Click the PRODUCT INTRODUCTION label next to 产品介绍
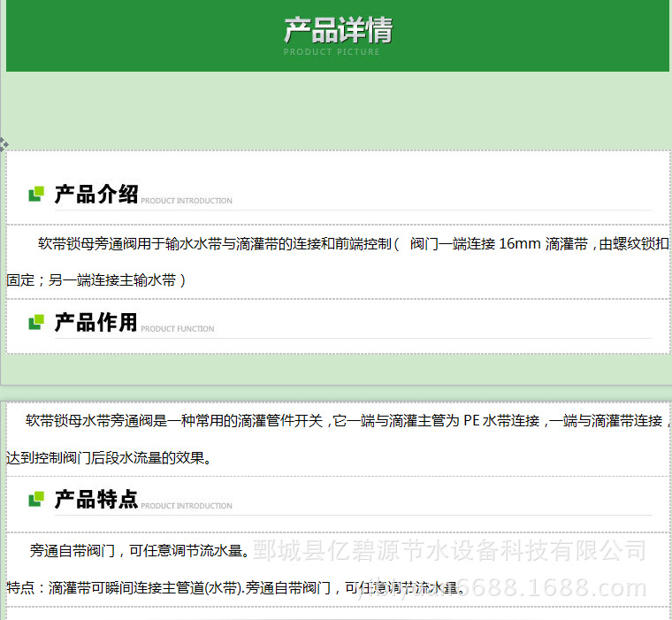This screenshot has height=620, width=672. point(187,201)
